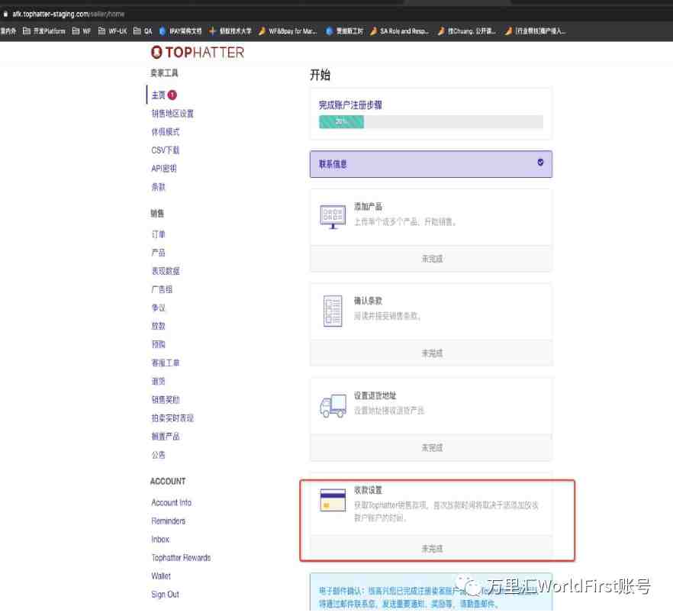673x616 pixels.
Task: Click the truck icon on 设置退货地址 card
Action: point(333,405)
